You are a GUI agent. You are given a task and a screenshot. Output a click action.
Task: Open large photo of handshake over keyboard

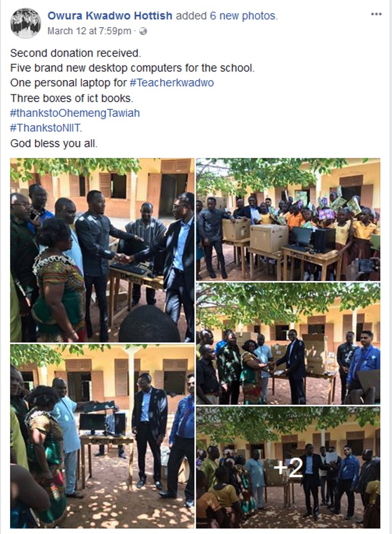(102, 250)
